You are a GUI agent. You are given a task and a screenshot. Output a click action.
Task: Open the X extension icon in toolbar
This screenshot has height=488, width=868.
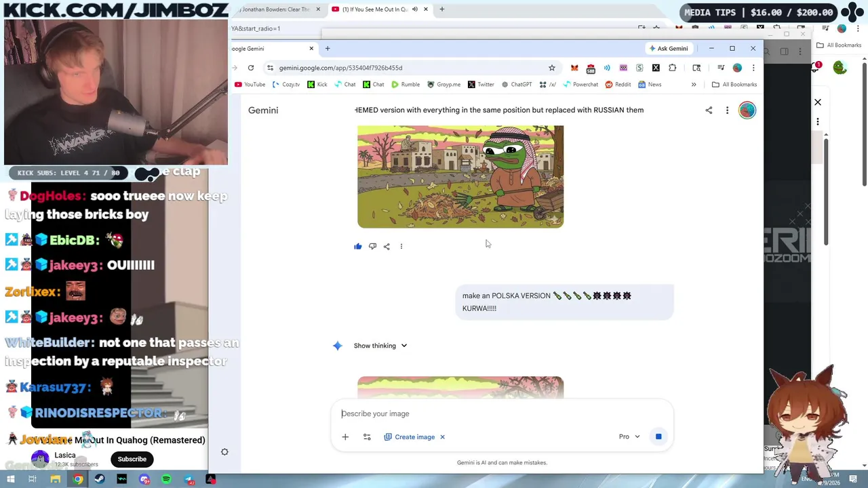click(656, 68)
